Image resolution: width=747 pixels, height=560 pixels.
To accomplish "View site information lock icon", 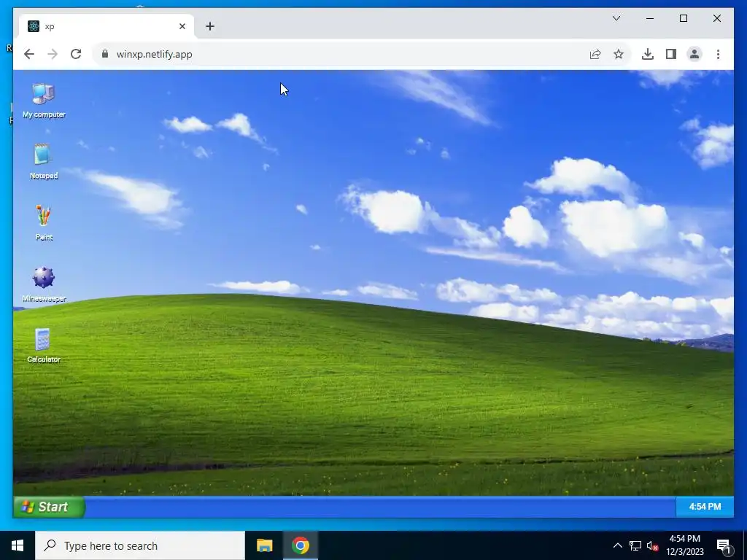I will pos(105,54).
